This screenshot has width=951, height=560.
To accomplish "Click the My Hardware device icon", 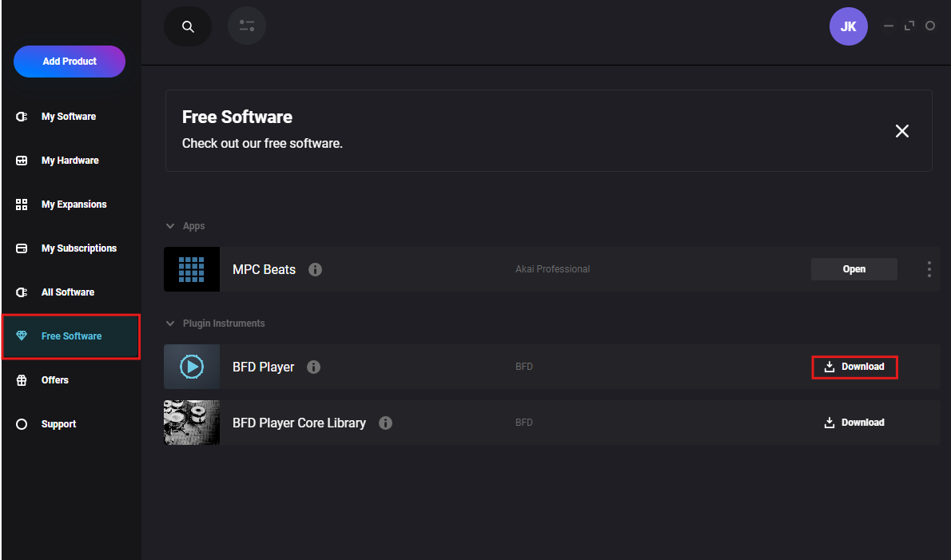I will tap(22, 161).
